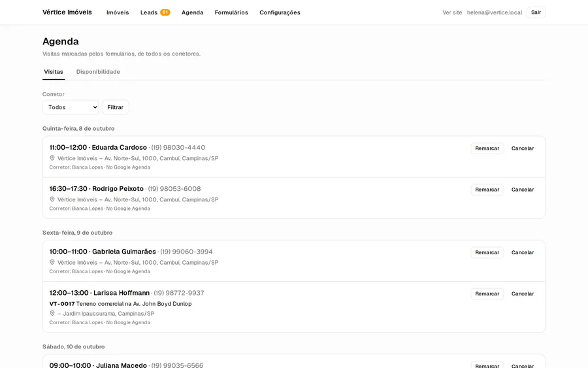Image resolution: width=588 pixels, height=368 pixels.
Task: Click the address in Eduarda Cardoso's visit
Action: click(x=138, y=158)
